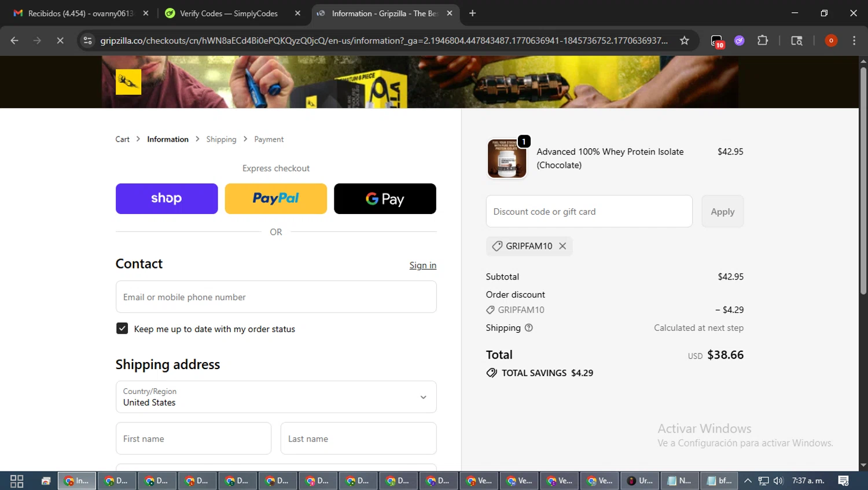Viewport: 868px width, 490px height.
Task: Select Payment breadcrumb step
Action: (269, 139)
